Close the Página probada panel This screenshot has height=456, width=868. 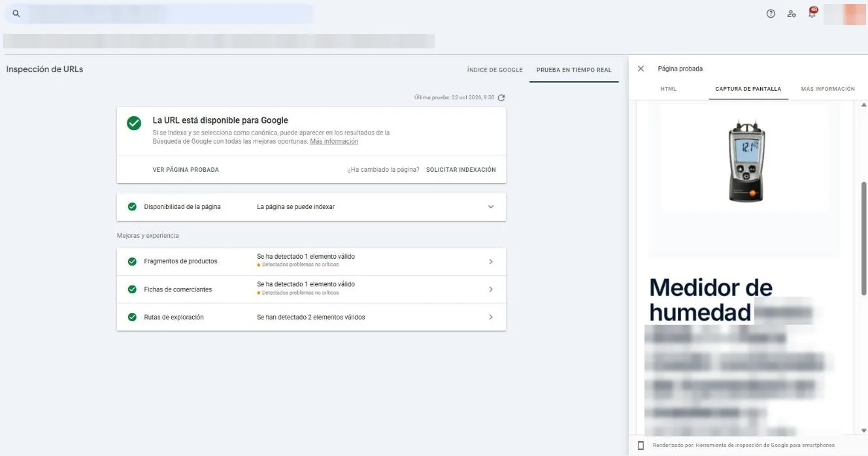click(641, 69)
